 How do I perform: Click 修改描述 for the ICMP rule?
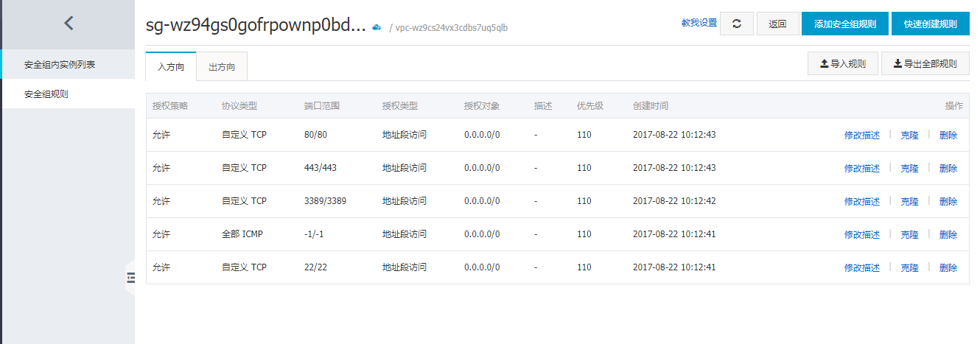[x=862, y=235]
